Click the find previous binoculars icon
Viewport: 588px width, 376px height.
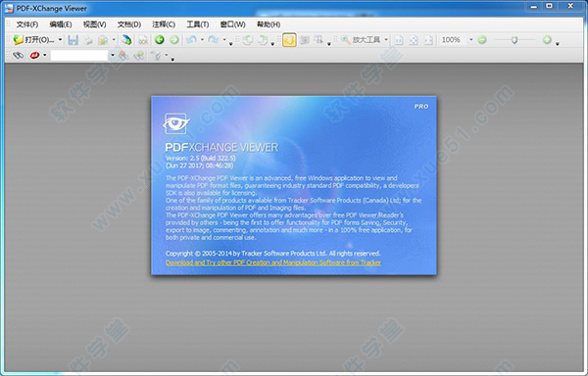point(123,56)
